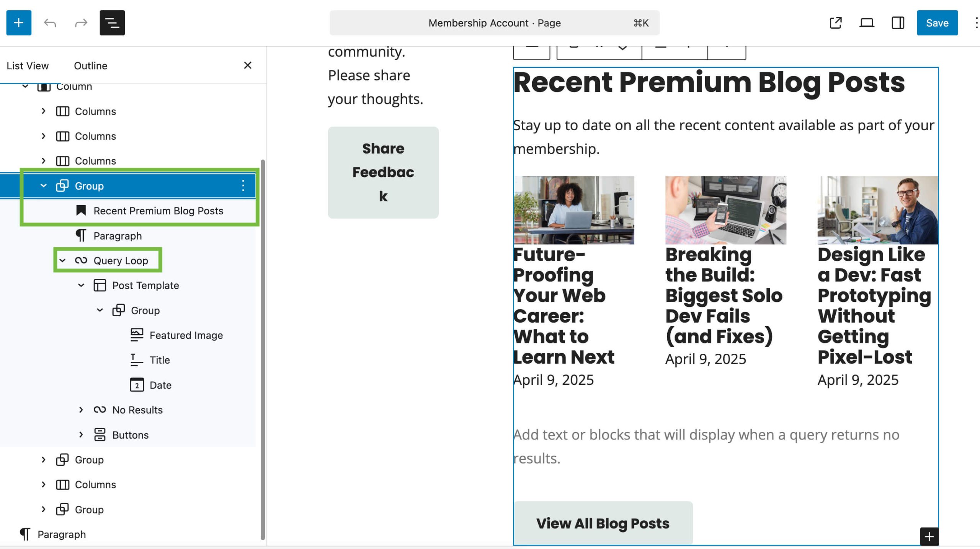Screen dimensions: 980x549
Task: Collapse the Post Template item
Action: 81,286
